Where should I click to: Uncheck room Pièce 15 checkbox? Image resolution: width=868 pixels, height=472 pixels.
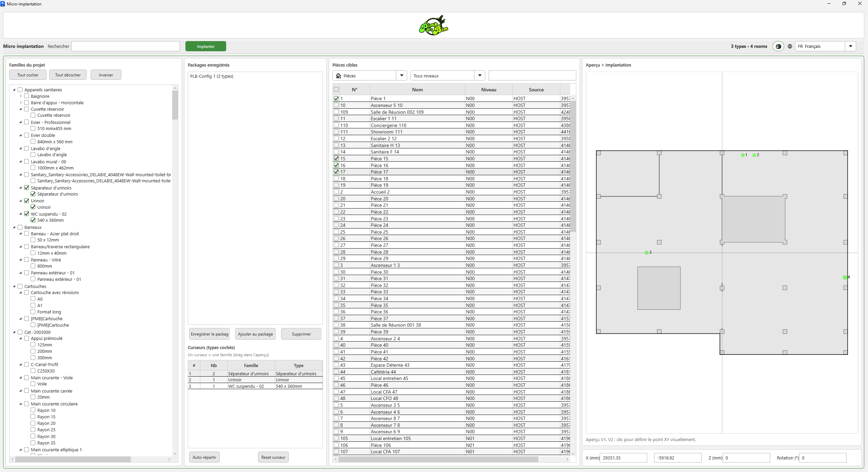tap(336, 158)
